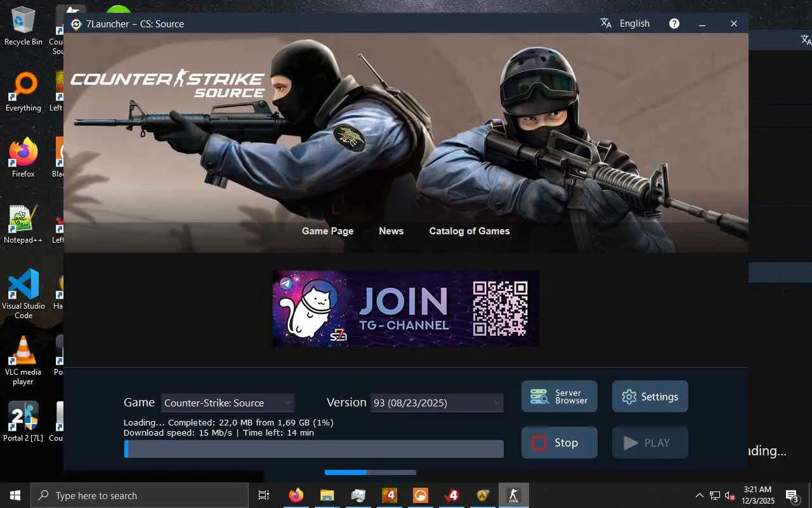Select the Everything desktop shortcut
This screenshot has height=508, width=812.
[x=23, y=93]
